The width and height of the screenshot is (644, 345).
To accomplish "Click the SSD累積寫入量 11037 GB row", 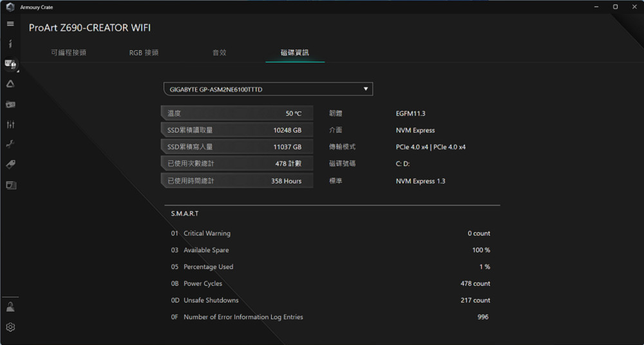I will [237, 147].
